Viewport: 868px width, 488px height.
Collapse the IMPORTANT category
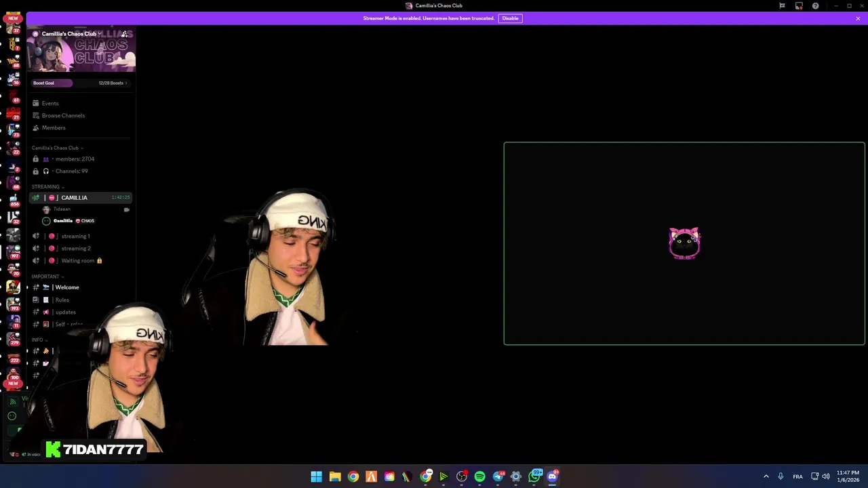click(x=47, y=277)
